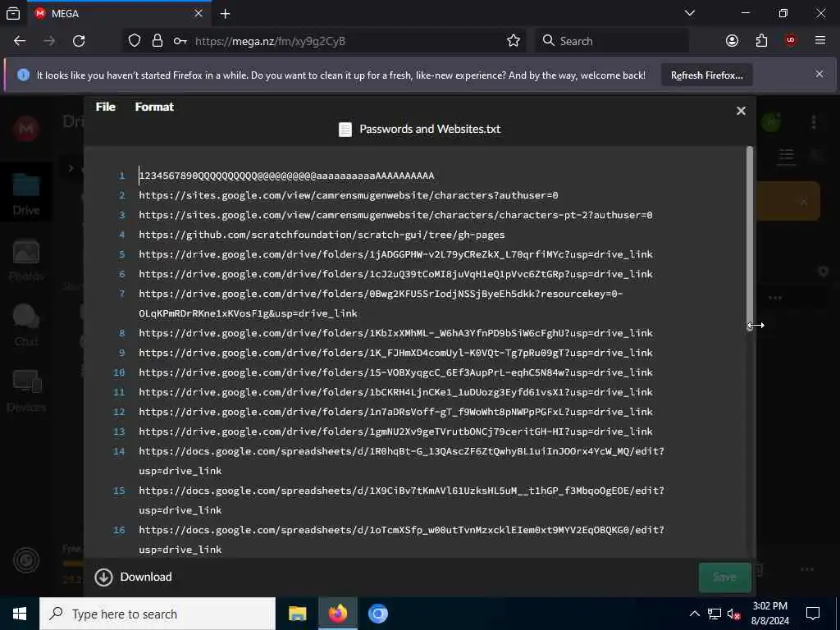Viewport: 840px width, 630px height.
Task: Open the Firefox hamburger application menu
Action: coord(820,41)
